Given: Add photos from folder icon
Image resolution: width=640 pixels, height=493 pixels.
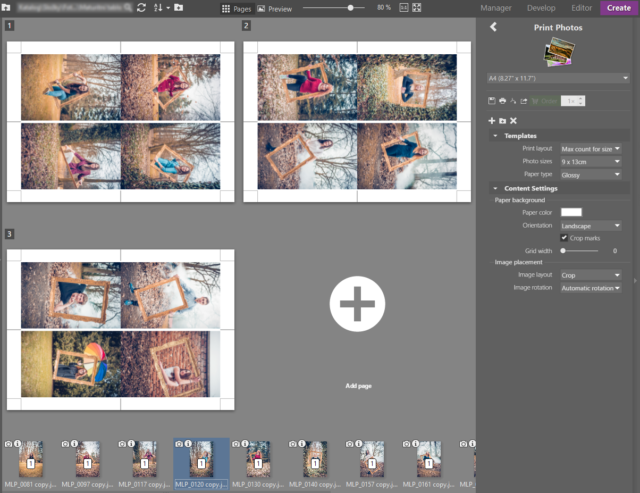Looking at the screenshot, I should click(x=502, y=120).
